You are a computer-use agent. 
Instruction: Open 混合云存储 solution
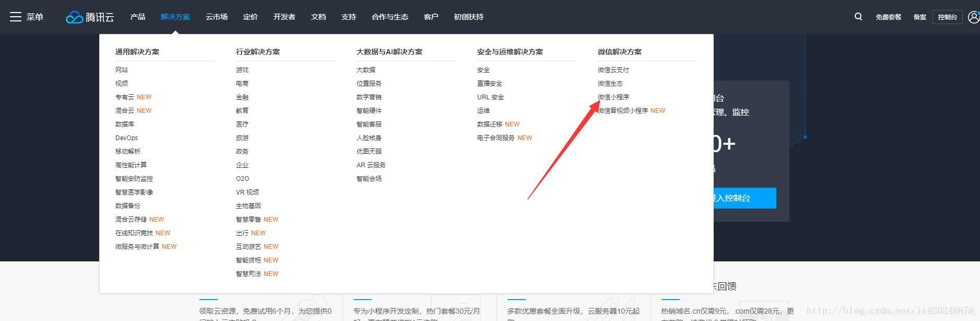(x=131, y=220)
